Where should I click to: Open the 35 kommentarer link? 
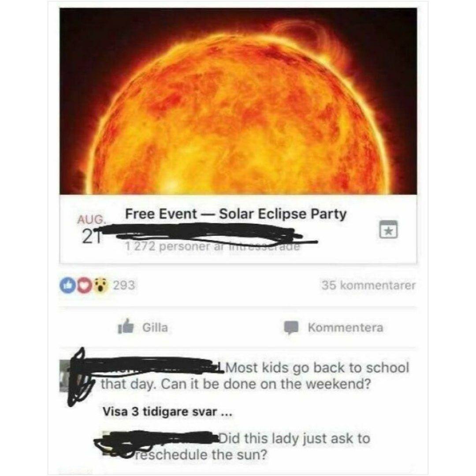[x=368, y=285]
